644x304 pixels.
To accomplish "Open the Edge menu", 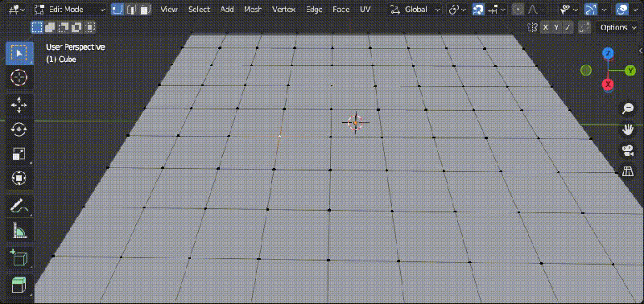I will pyautogui.click(x=314, y=9).
